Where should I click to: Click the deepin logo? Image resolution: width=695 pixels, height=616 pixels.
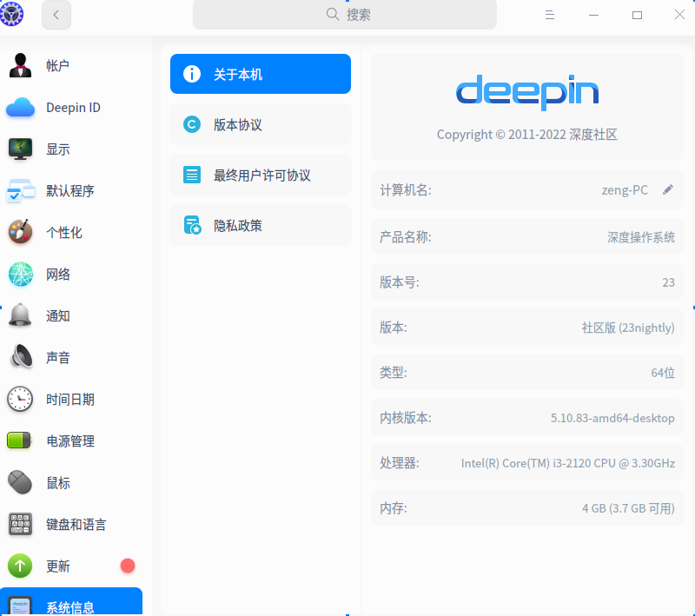pyautogui.click(x=527, y=92)
